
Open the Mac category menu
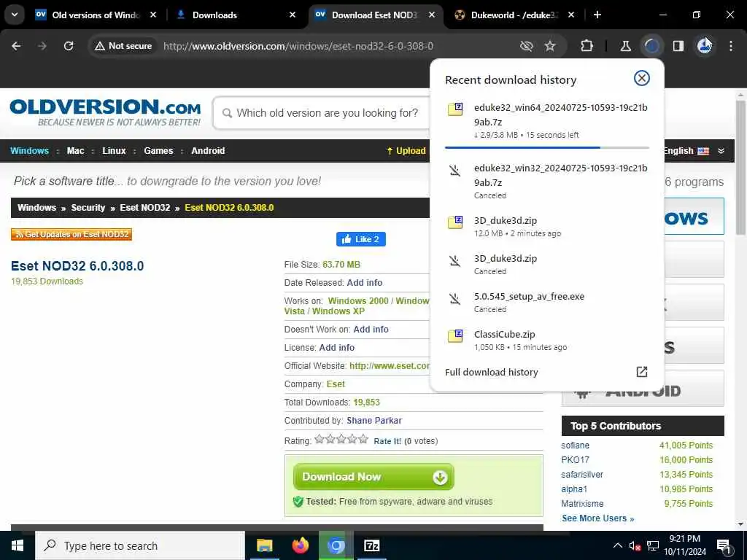click(75, 150)
